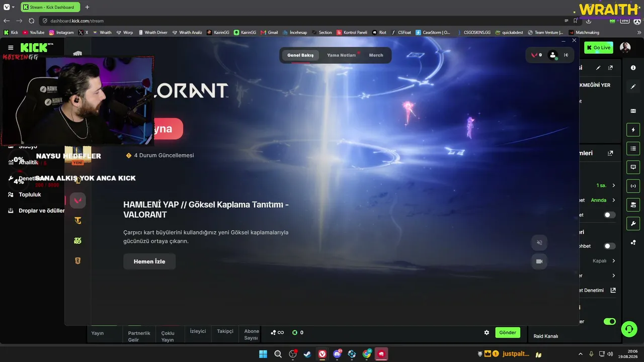Open the Matchmaking bookmark

584,32
